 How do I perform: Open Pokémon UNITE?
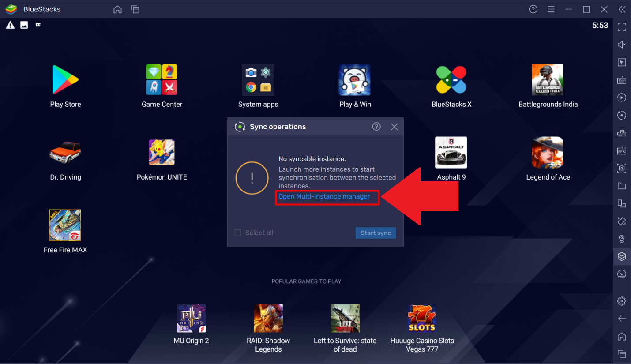[162, 152]
